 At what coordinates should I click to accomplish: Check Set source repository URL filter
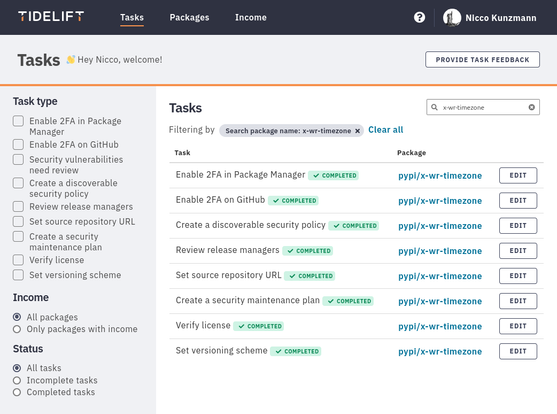(x=18, y=221)
